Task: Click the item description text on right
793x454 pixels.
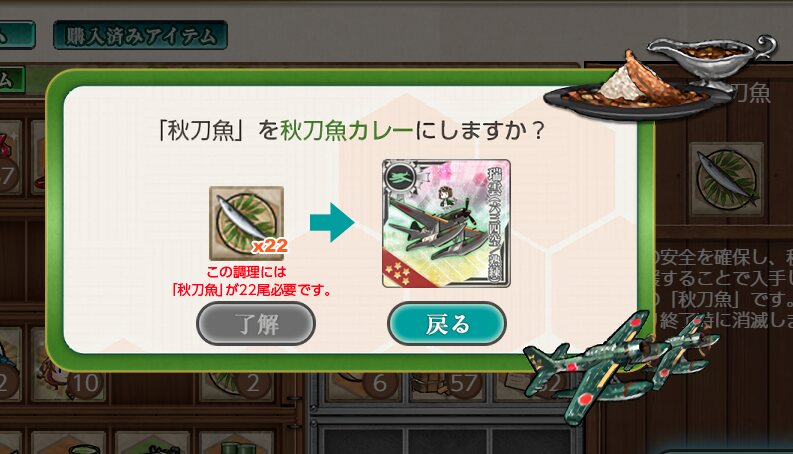Action: [x=723, y=288]
